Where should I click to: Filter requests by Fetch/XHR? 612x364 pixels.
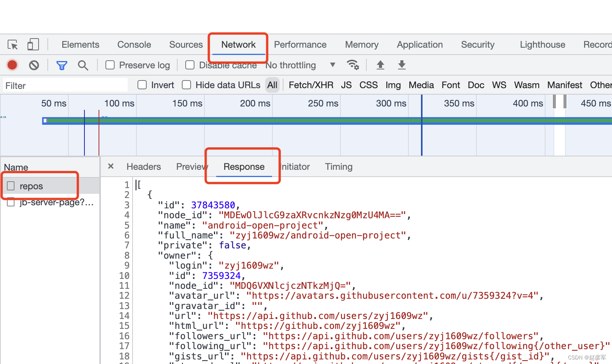point(311,85)
